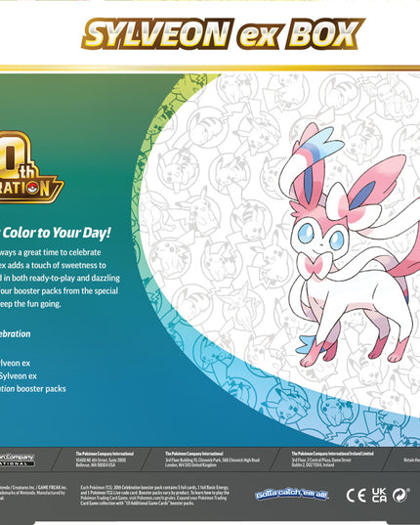Click the Pokémon Company International logo at bottom left
This screenshot has height=525, width=420.
(x=17, y=460)
